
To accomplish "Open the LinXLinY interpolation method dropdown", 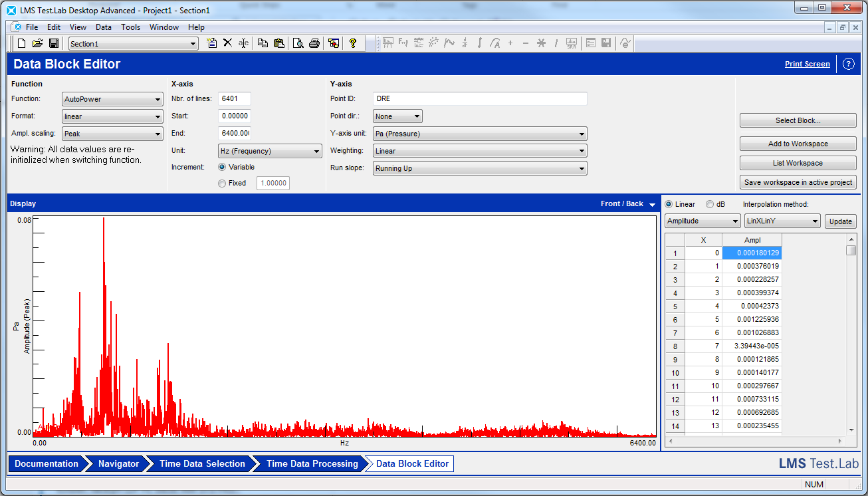I will [782, 221].
